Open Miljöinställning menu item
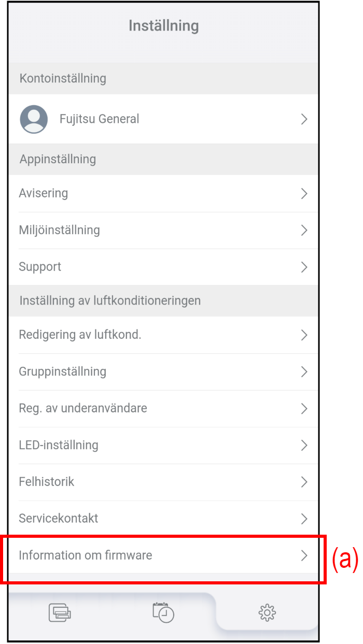363x644 pixels. [59, 230]
